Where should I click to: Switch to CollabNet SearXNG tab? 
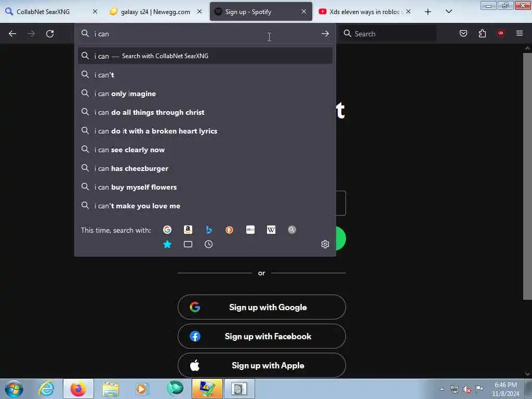coord(52,11)
